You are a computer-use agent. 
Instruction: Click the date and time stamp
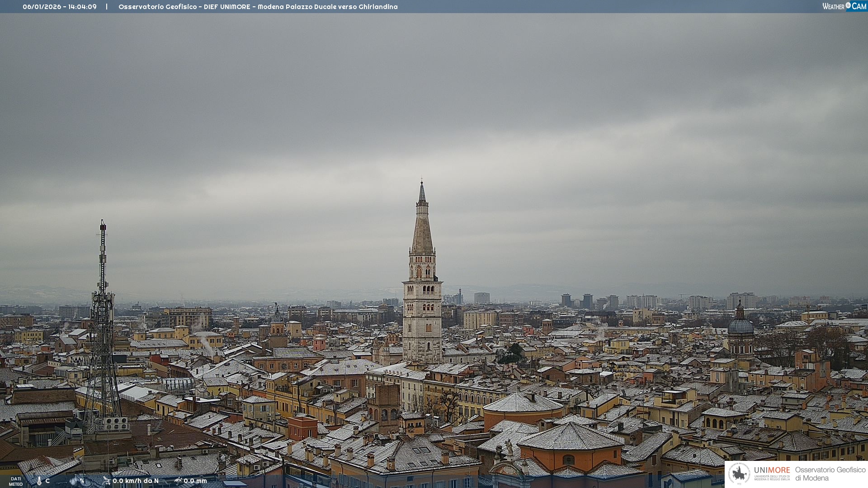pyautogui.click(x=60, y=7)
